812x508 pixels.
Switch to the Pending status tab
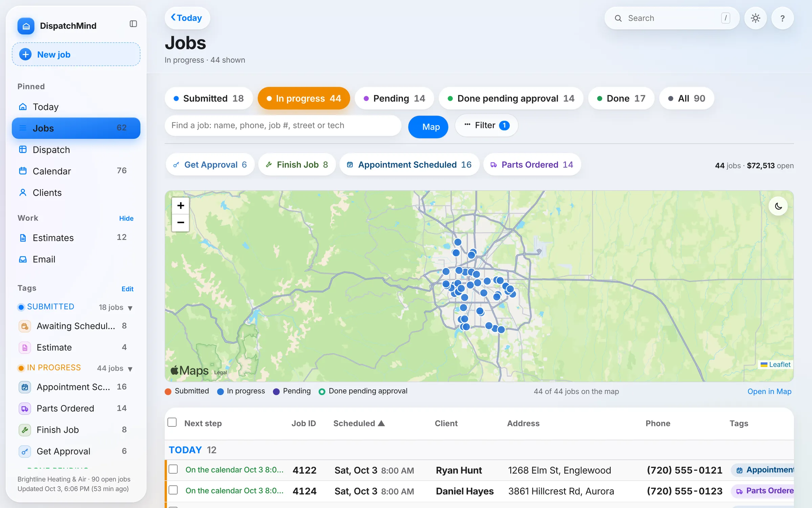(394, 99)
